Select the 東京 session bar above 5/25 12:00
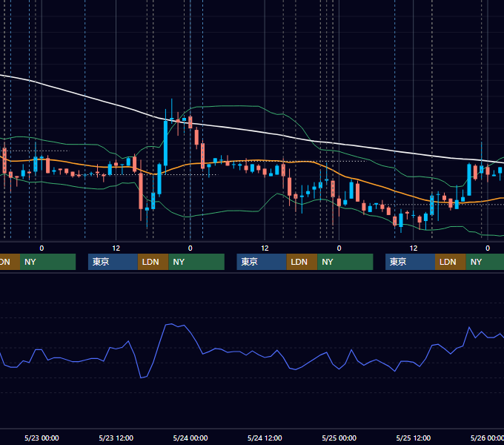The width and height of the screenshot is (504, 445). [x=410, y=262]
